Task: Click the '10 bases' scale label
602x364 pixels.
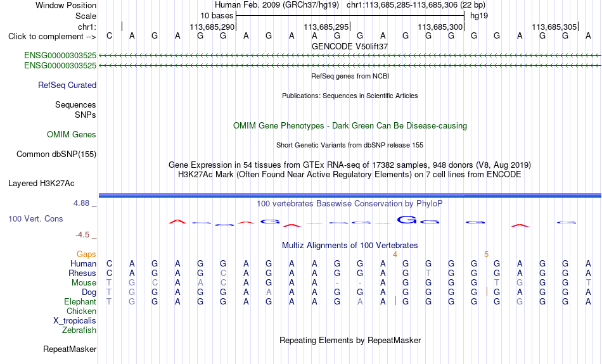Action: (x=217, y=16)
